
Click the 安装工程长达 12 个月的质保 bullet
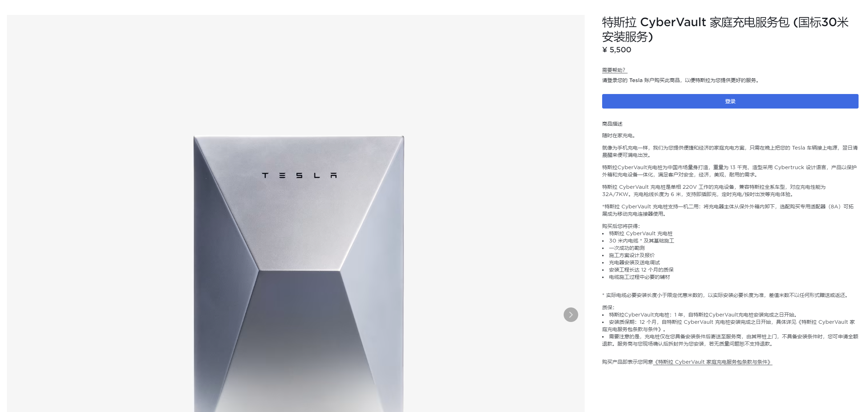pos(641,270)
